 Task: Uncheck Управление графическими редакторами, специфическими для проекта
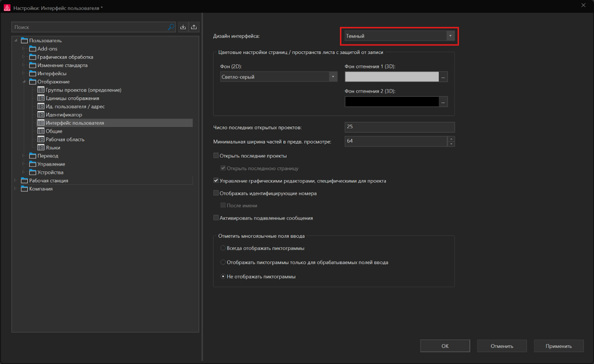(216, 181)
